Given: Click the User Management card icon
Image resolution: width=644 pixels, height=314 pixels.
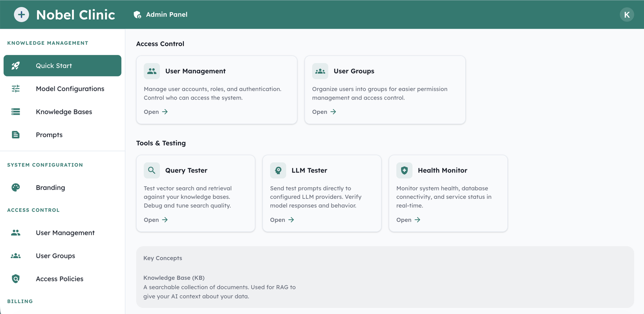Looking at the screenshot, I should click(152, 71).
